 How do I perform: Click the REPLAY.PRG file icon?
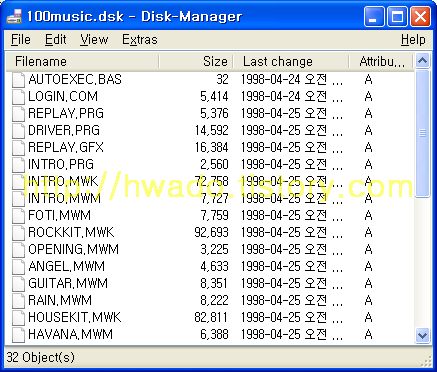click(18, 114)
